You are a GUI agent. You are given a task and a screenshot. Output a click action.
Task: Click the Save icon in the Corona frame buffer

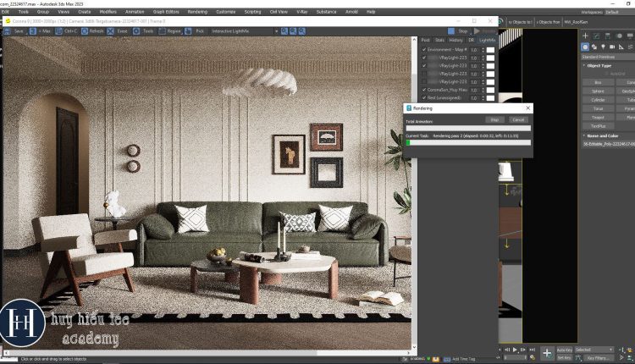point(7,31)
